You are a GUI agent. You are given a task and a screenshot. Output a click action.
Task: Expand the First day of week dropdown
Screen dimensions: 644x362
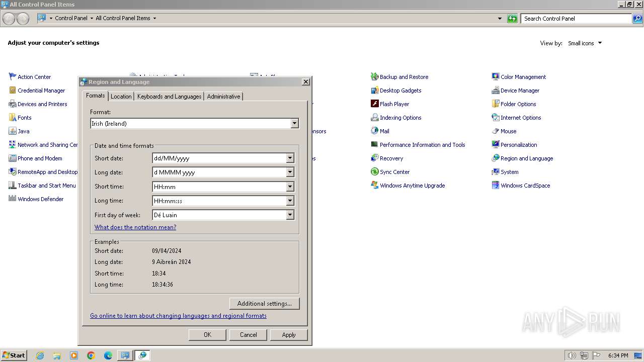point(290,215)
